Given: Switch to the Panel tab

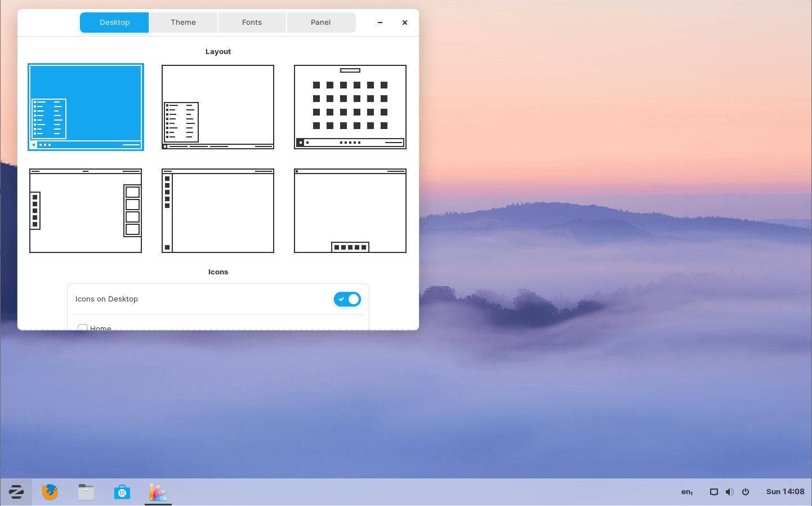Looking at the screenshot, I should tap(321, 22).
